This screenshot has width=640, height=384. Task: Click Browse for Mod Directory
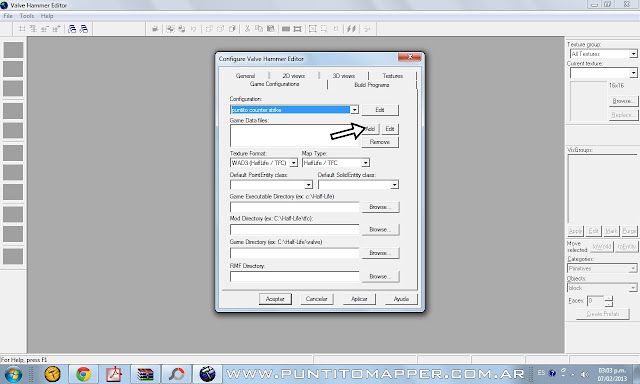[x=380, y=229]
